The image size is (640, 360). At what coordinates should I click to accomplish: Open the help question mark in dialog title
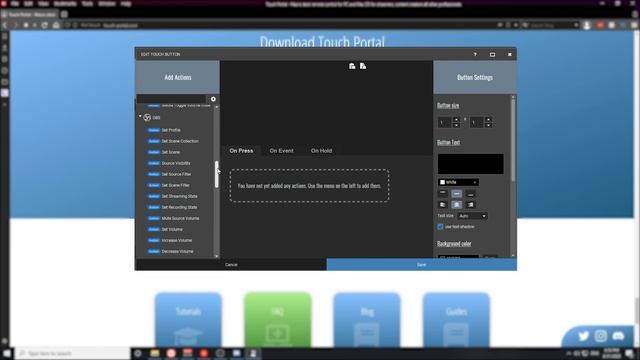(x=475, y=54)
